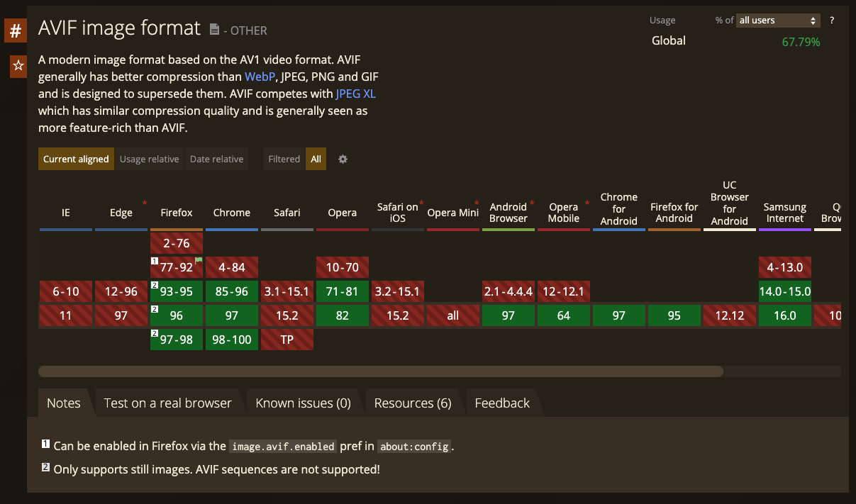Select the Current aligned view

[76, 159]
